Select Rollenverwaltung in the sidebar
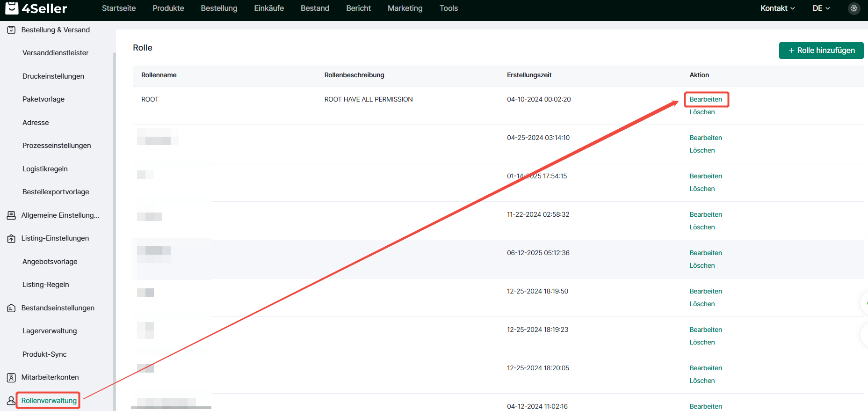This screenshot has height=411, width=868. pos(49,401)
